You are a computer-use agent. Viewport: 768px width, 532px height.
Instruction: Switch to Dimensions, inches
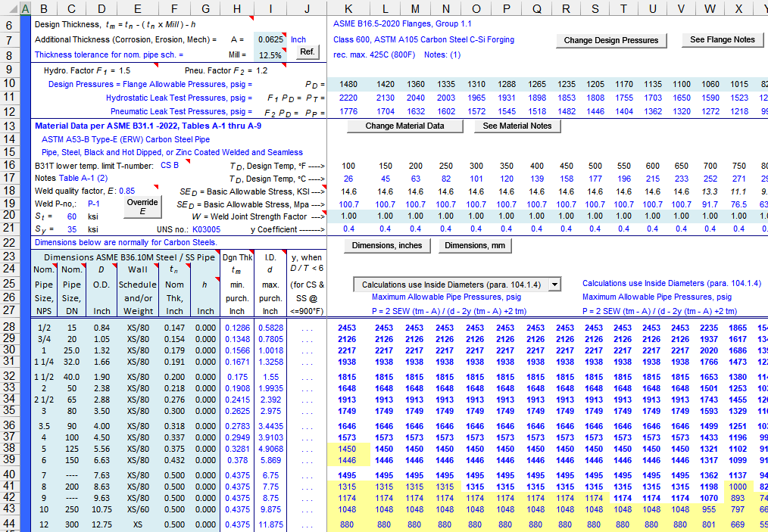pyautogui.click(x=387, y=245)
